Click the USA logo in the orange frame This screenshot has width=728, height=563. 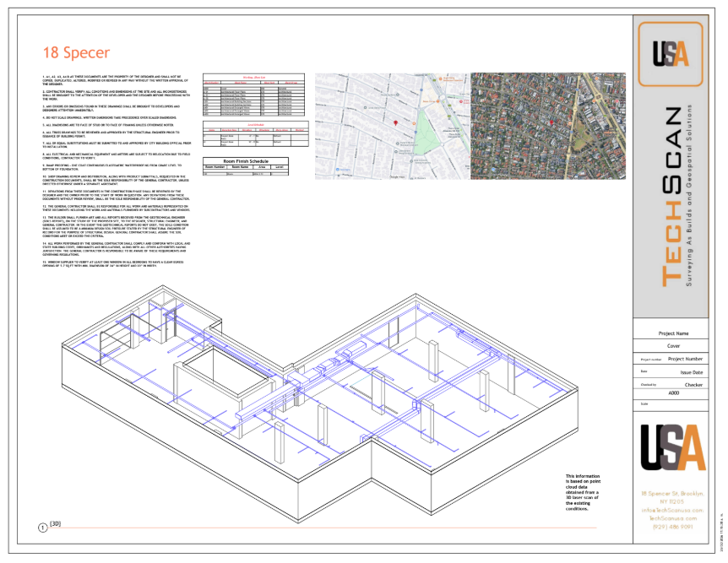[x=671, y=51]
